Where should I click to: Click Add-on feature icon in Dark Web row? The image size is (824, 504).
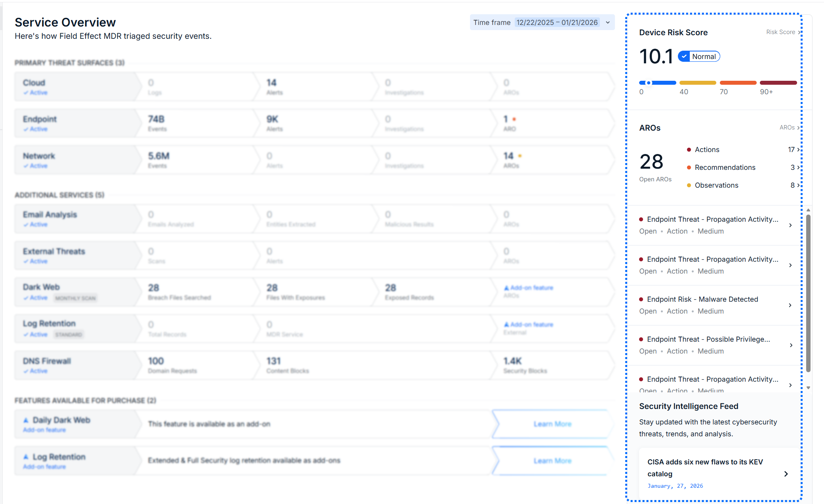(x=506, y=288)
